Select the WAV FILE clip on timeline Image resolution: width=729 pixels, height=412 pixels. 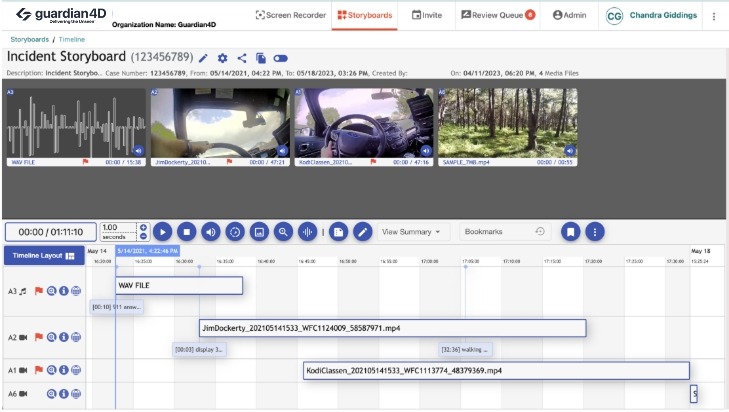(x=179, y=286)
